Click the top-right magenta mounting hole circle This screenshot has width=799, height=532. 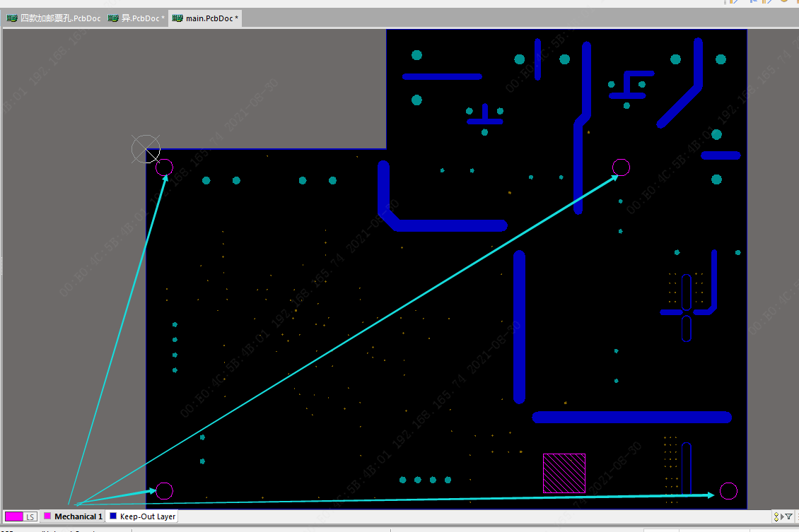(x=621, y=167)
